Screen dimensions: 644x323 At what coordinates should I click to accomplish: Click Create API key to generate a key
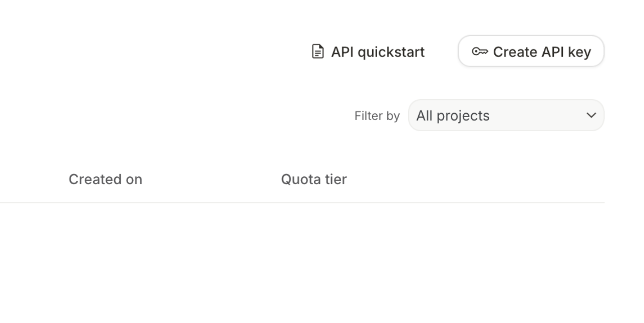[x=531, y=51]
